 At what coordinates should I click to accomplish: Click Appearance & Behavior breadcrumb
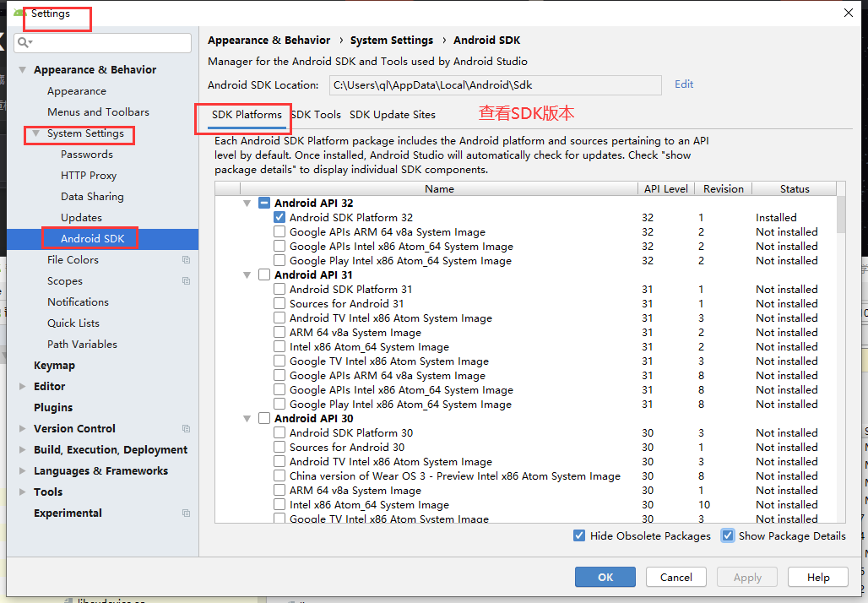[269, 41]
